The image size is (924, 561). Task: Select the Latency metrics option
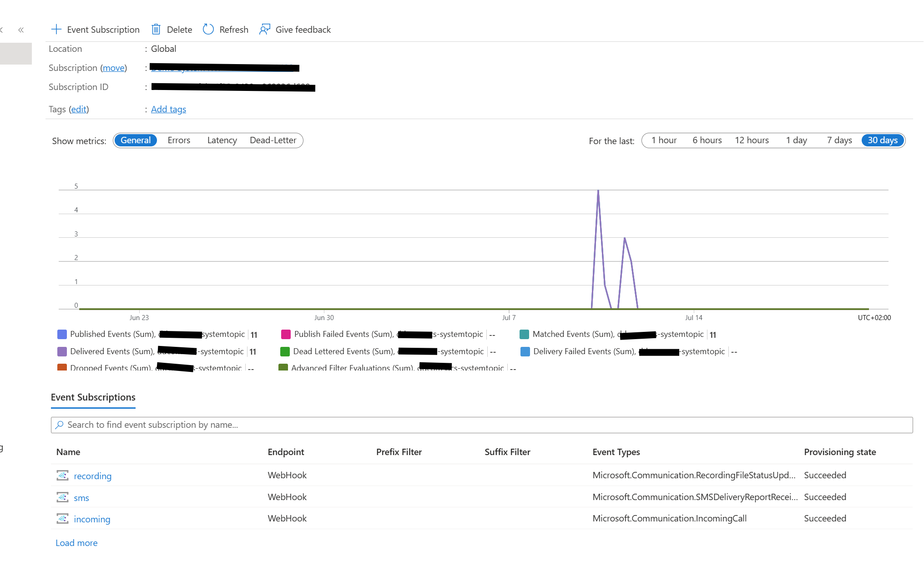click(222, 140)
